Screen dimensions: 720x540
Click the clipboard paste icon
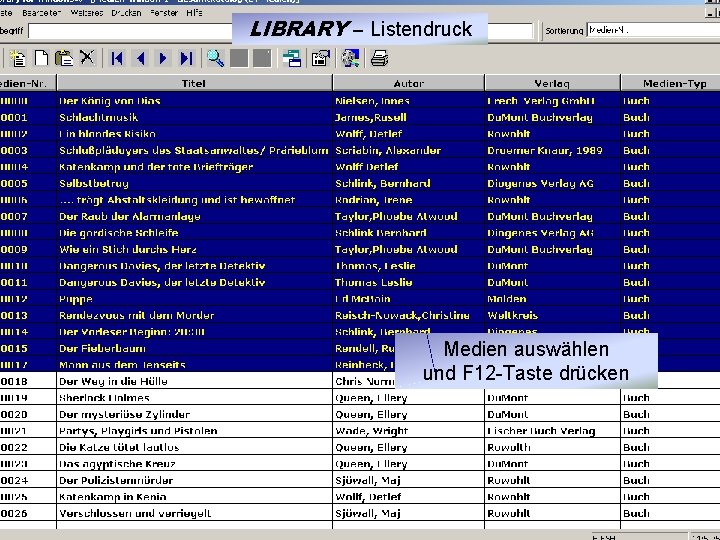pos(64,58)
